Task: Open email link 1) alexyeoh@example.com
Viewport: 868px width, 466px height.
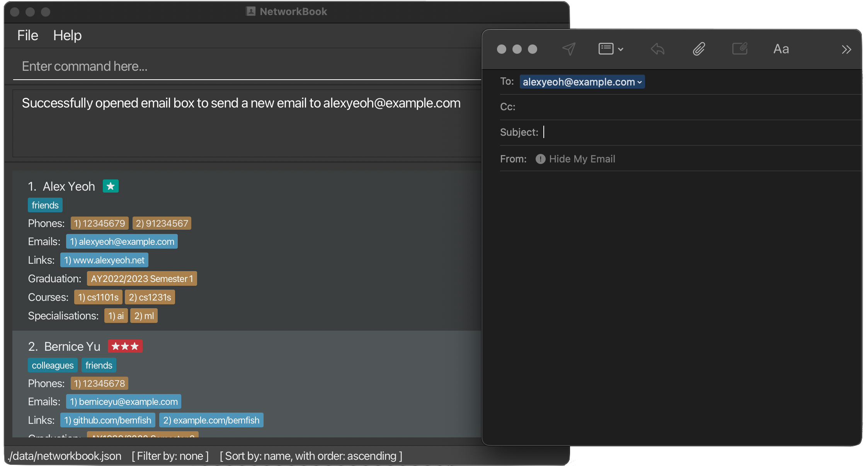Action: click(x=122, y=241)
